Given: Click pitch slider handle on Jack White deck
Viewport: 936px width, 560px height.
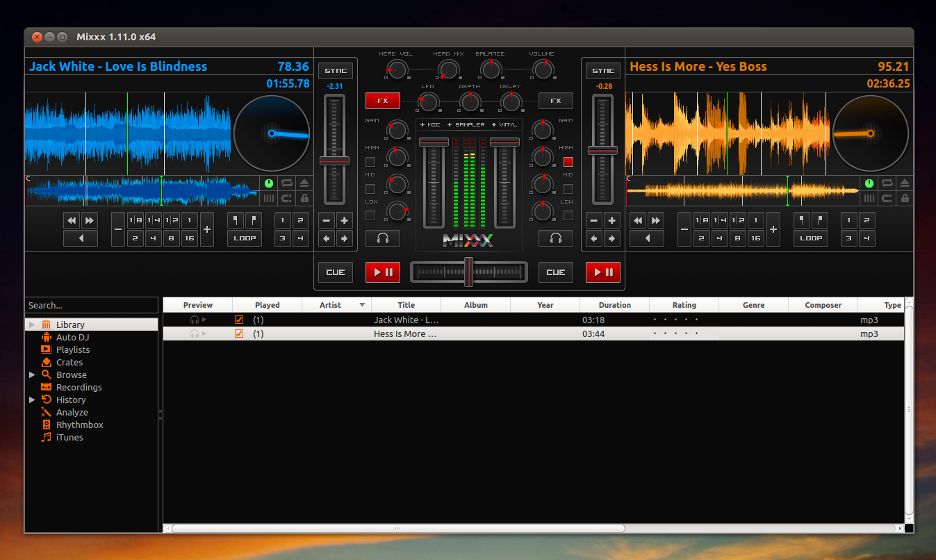Looking at the screenshot, I should [334, 161].
